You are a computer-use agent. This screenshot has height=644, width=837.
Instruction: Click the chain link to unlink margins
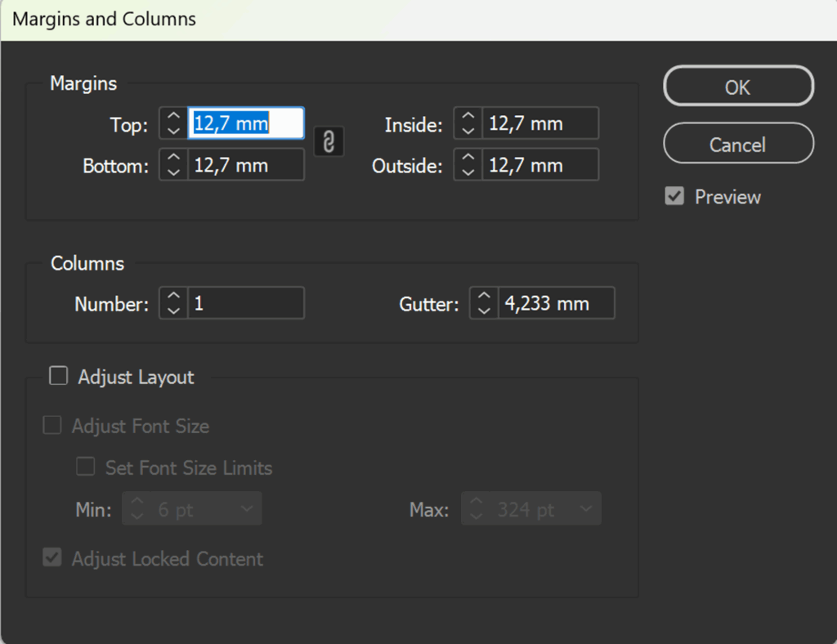point(329,141)
